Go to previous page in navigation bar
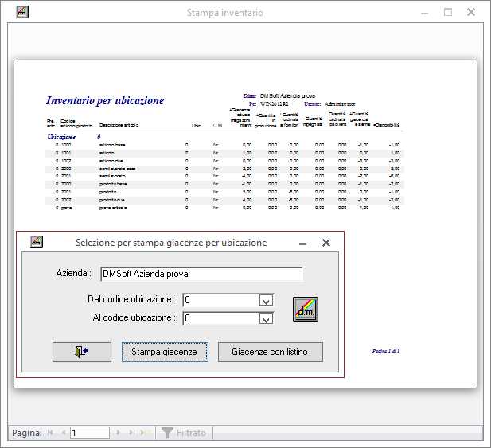This screenshot has width=491, height=448. 64,433
